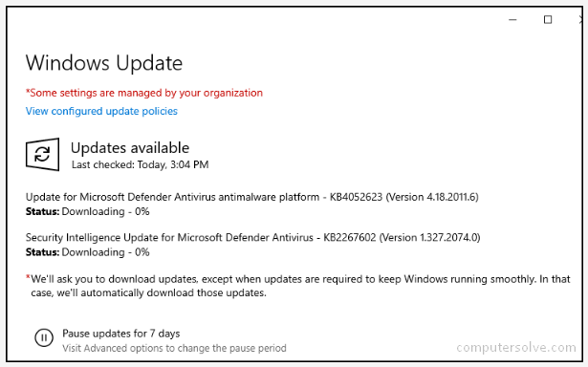Image resolution: width=588 pixels, height=367 pixels.
Task: Minimize the Windows Update window
Action: coord(512,19)
